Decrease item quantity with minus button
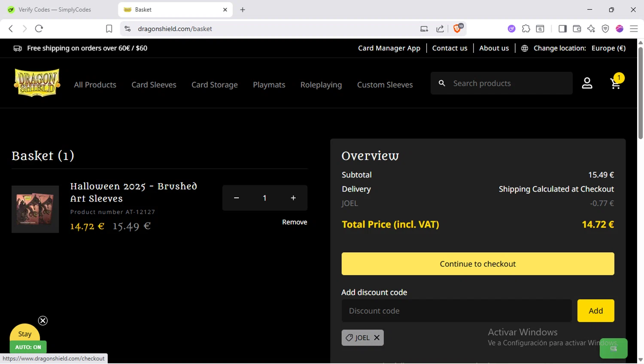 pos(236,198)
